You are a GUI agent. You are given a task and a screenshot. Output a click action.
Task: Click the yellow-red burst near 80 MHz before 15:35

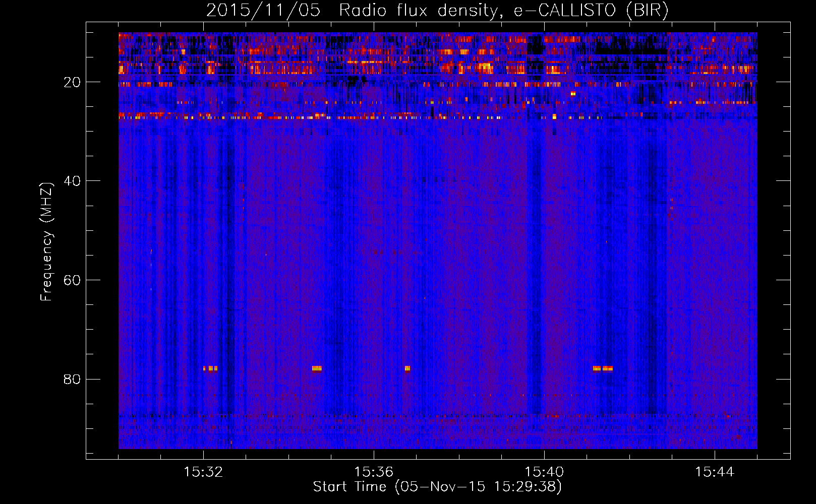(317, 368)
